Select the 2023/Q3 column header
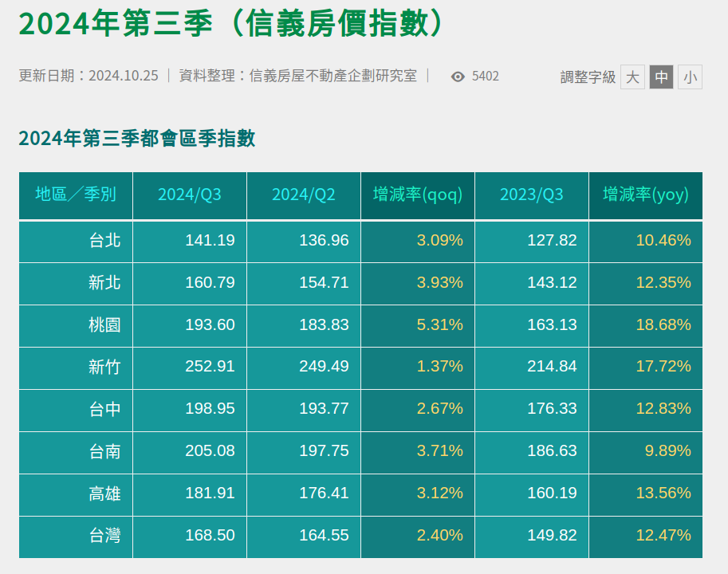The height and width of the screenshot is (574, 728). pos(532,195)
